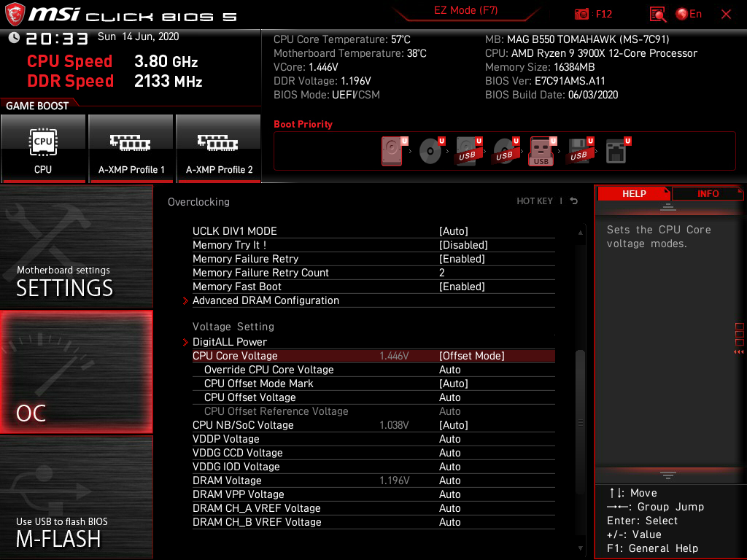Edit DRAM CH_B VREF Voltage Auto field
Image resolution: width=747 pixels, height=560 pixels.
tap(449, 521)
